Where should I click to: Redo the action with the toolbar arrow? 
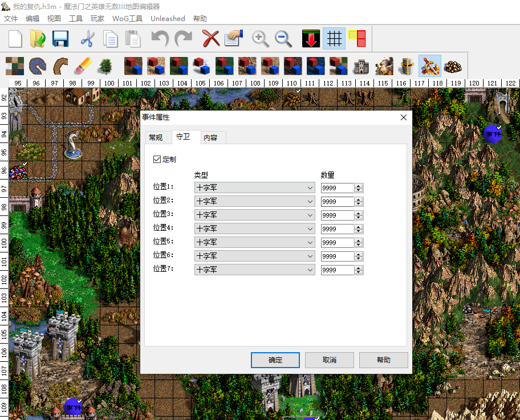tap(183, 38)
